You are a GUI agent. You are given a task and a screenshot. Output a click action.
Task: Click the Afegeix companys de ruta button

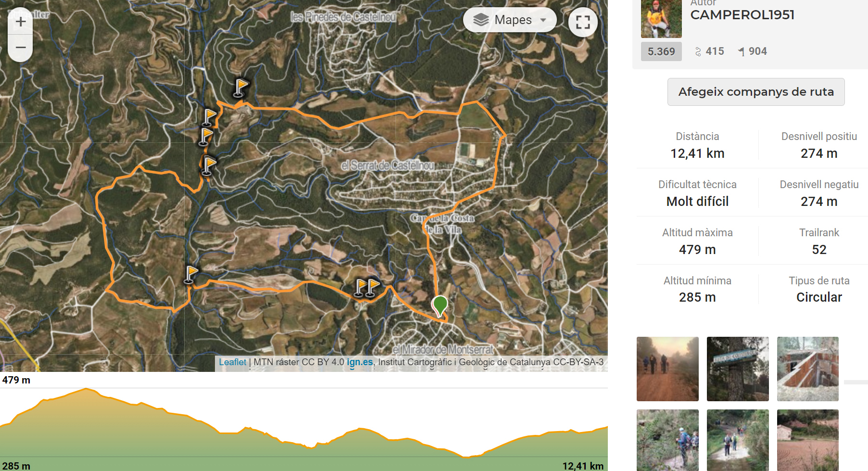click(756, 92)
